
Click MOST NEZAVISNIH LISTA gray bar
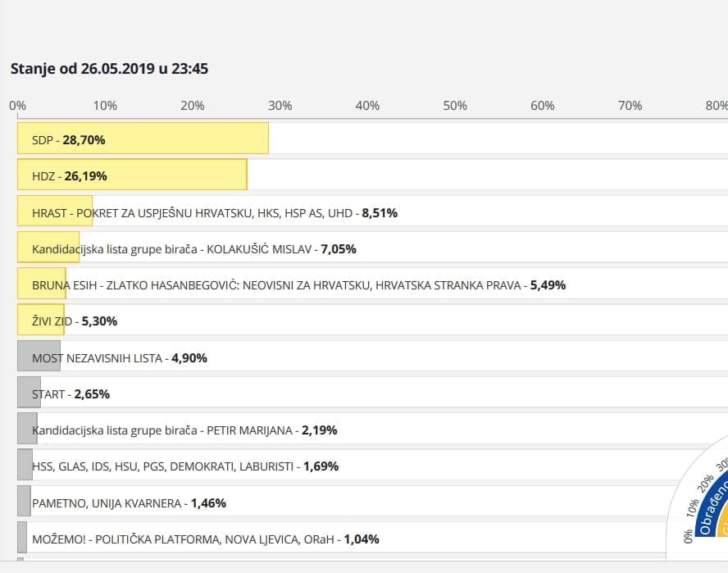39,357
